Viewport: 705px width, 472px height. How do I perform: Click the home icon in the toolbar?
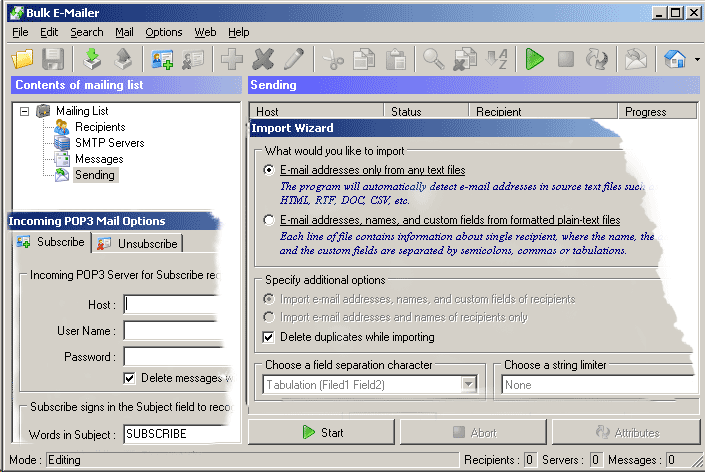click(675, 59)
